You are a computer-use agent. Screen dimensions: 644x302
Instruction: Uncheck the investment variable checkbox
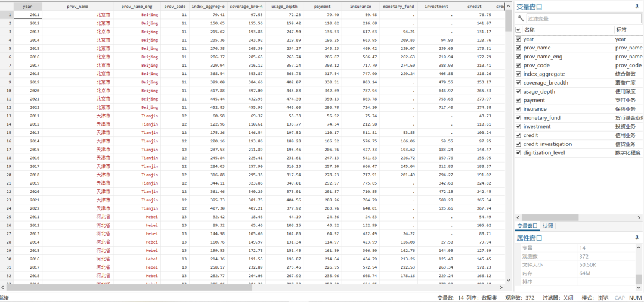click(518, 127)
